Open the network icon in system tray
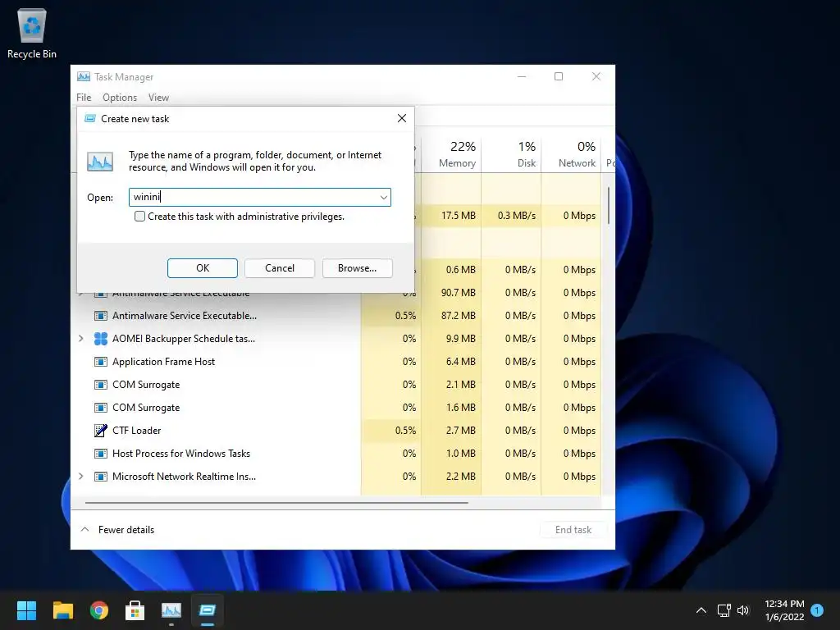Screen dimensions: 840x630 [x=724, y=610]
